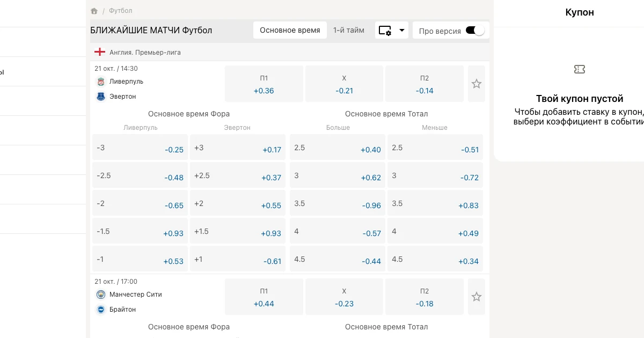Click the England flag icon

click(x=100, y=52)
